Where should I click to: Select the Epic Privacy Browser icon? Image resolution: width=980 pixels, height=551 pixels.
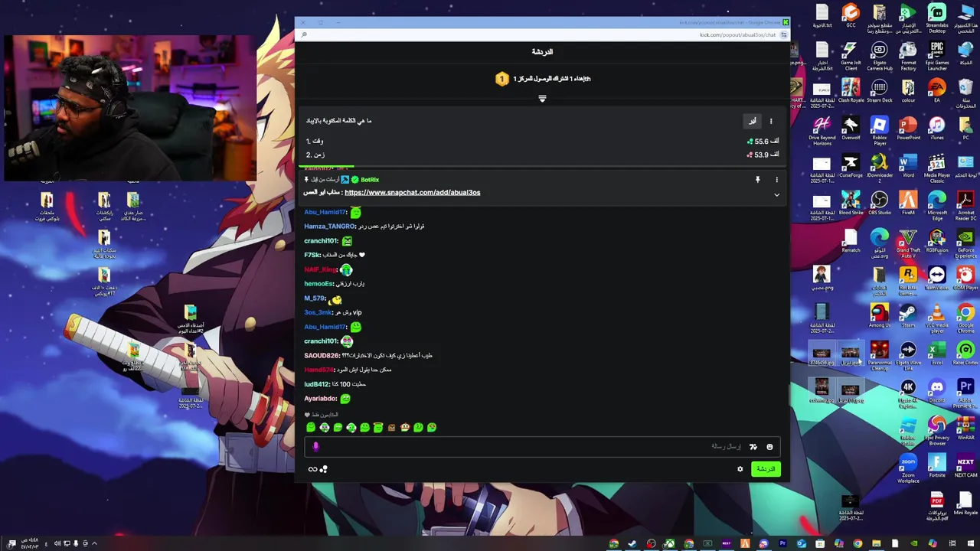coord(936,429)
